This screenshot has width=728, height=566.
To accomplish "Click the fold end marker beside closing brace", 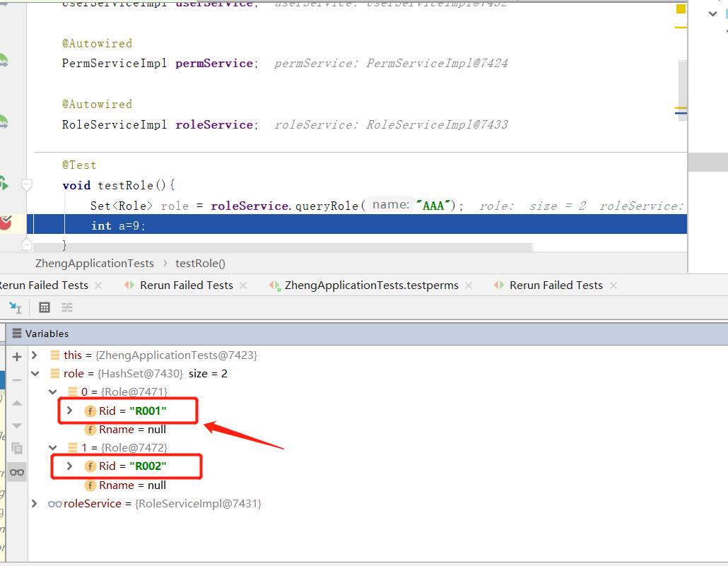I will 26,244.
